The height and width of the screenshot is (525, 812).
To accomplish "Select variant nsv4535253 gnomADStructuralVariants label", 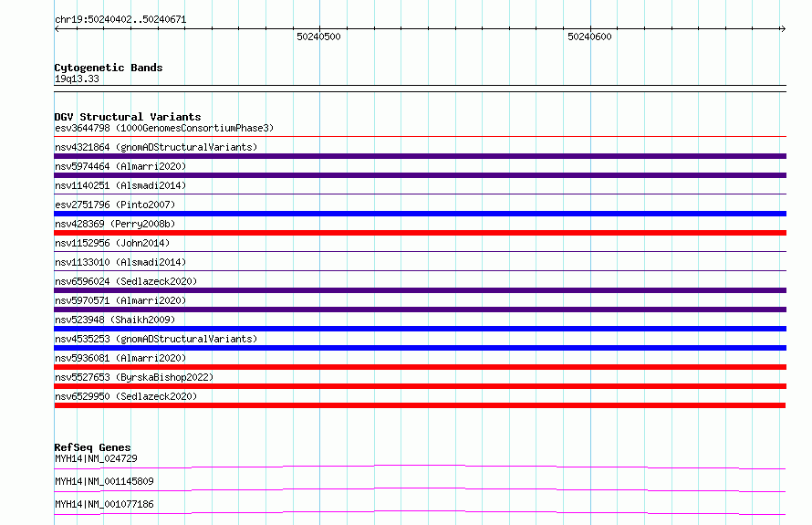I will point(156,339).
